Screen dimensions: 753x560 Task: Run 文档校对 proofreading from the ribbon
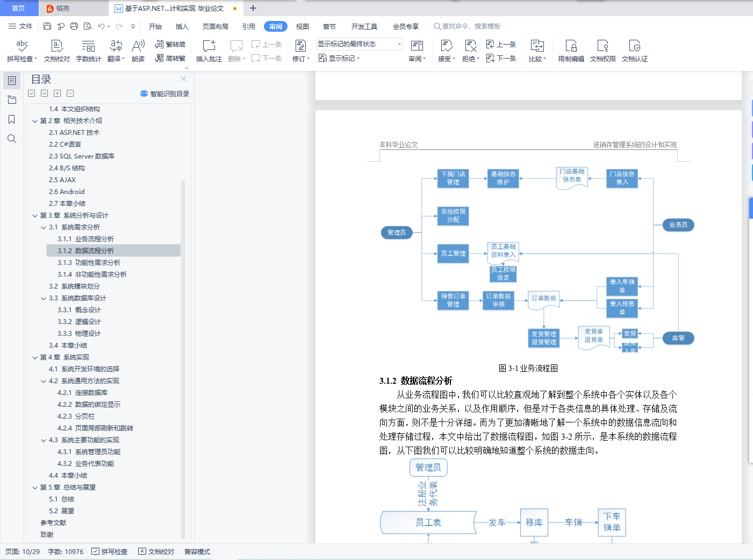(57, 51)
